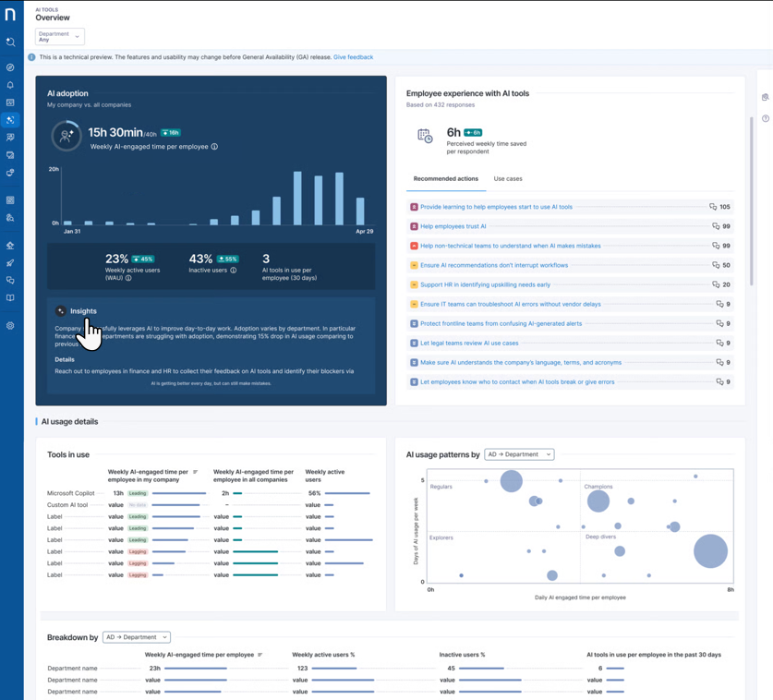Open the Breakdown by AD Department dropdown

coord(137,637)
